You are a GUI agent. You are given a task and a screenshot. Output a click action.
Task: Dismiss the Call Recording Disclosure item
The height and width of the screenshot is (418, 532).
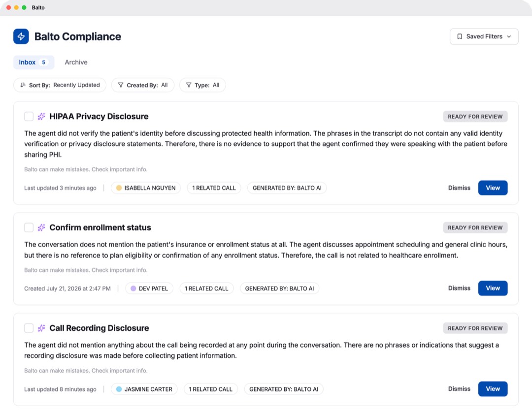tap(459, 389)
